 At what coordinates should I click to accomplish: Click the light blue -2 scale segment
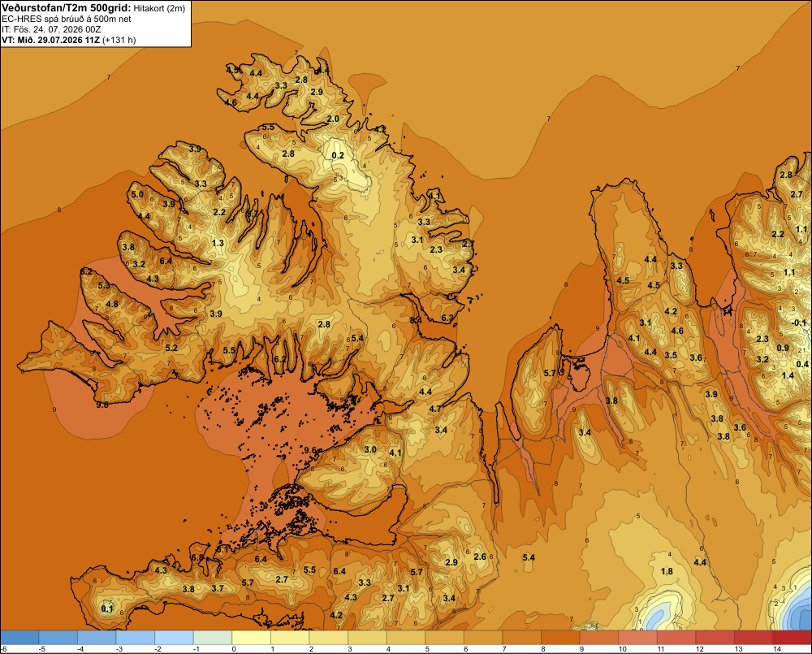click(x=174, y=637)
